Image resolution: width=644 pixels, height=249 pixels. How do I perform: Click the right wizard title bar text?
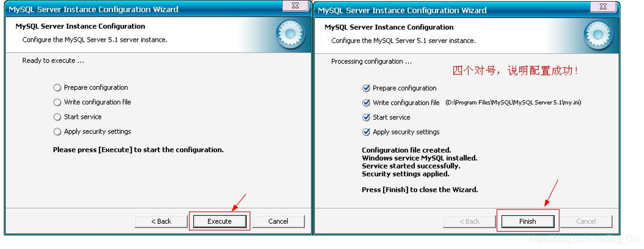tap(402, 10)
